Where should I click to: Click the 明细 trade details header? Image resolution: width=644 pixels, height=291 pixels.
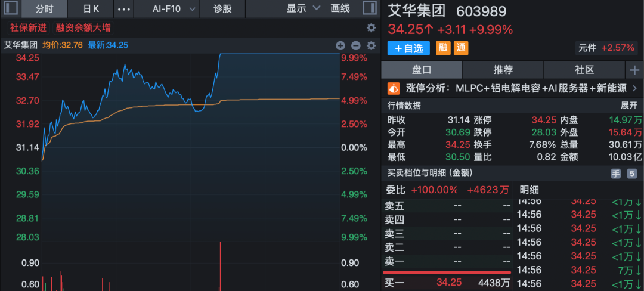530,190
